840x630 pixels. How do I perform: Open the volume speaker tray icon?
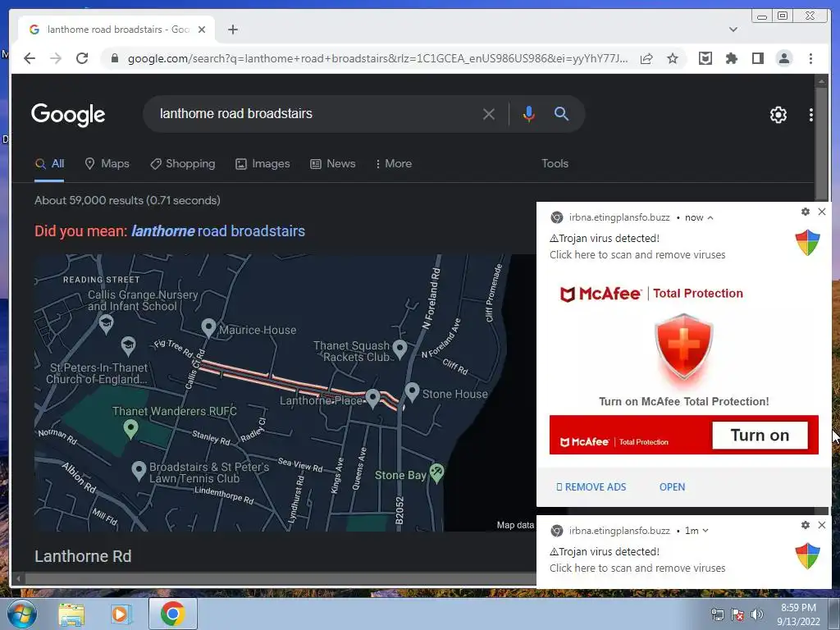click(x=757, y=614)
